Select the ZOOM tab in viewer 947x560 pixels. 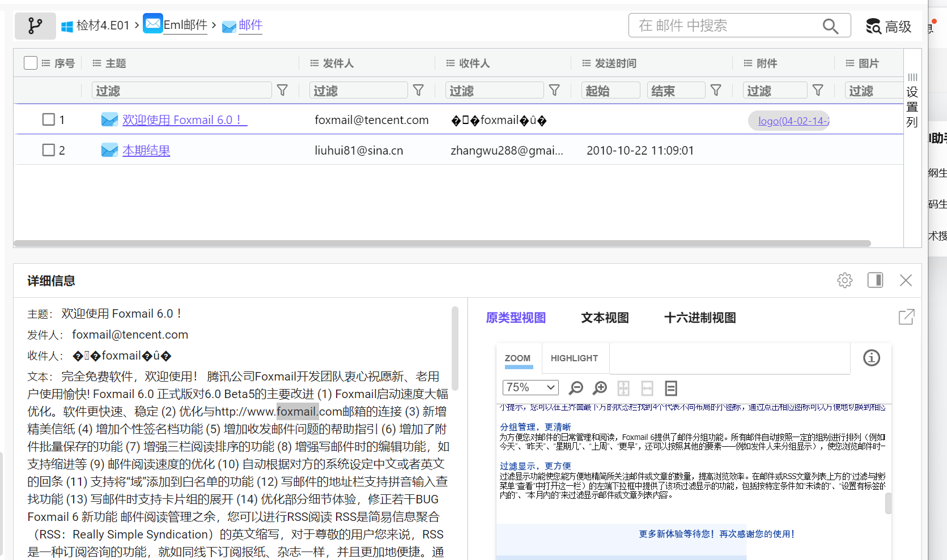pos(518,358)
